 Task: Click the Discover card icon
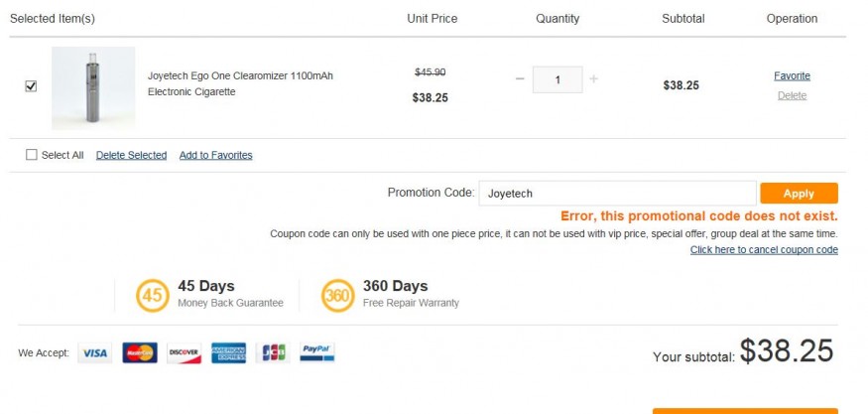point(184,353)
